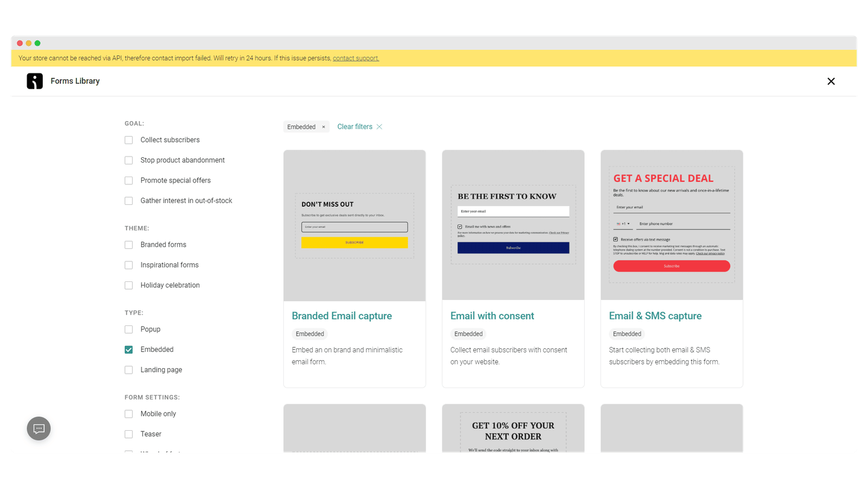Close the Forms Library with the X

coord(831,81)
